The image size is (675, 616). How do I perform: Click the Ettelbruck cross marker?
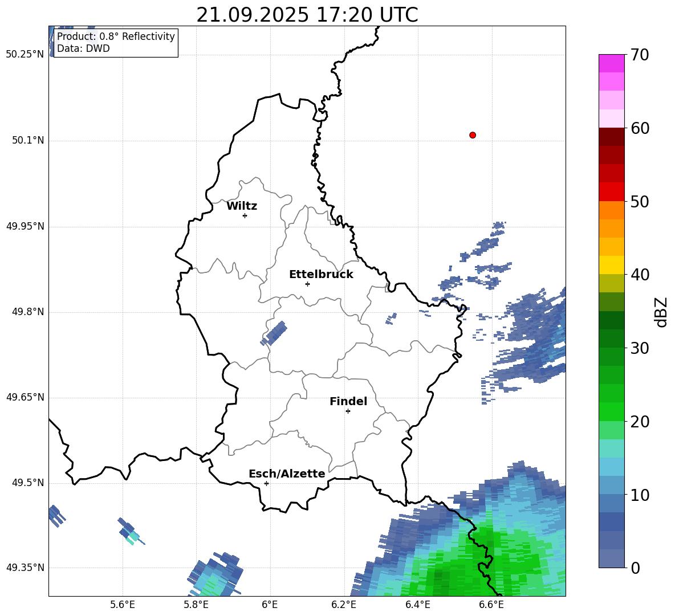pos(307,284)
